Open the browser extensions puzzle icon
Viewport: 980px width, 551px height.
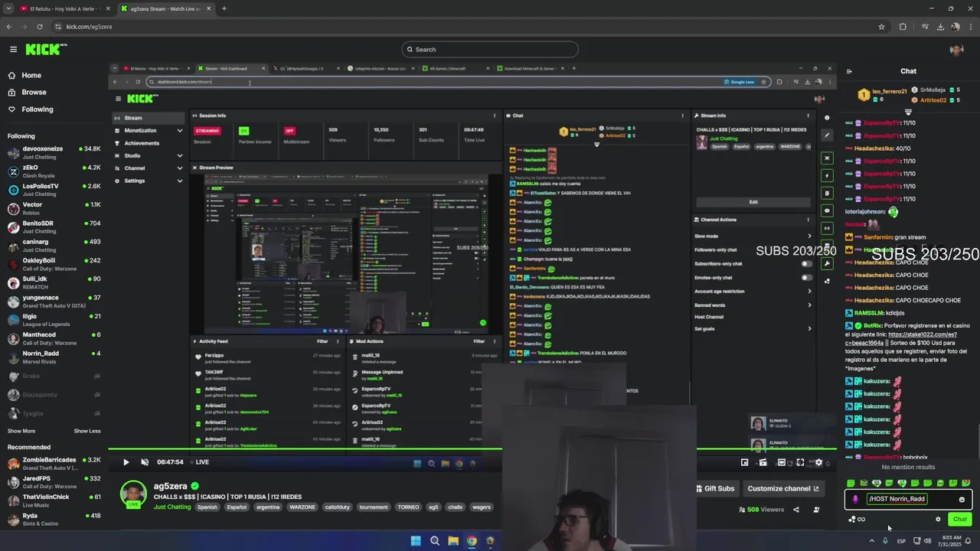pyautogui.click(x=903, y=27)
